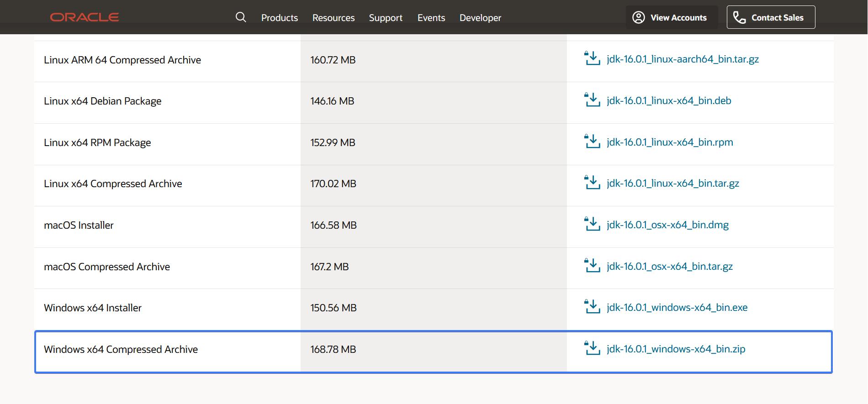Select the Linux x64 RPM Package text
The image size is (868, 404).
pos(97,142)
